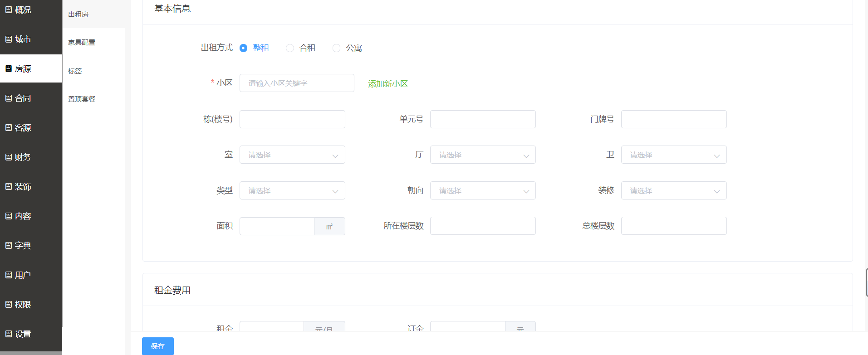
Task: Click the icon beside 概况 in the sidebar
Action: coord(9,10)
